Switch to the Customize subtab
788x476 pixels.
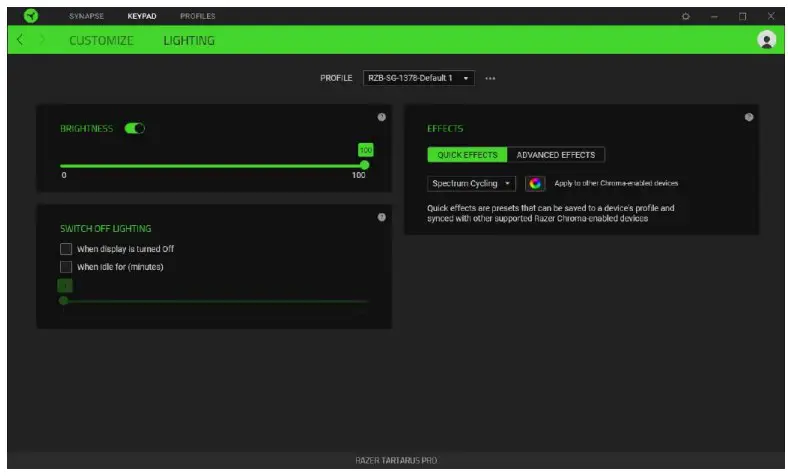pos(101,40)
